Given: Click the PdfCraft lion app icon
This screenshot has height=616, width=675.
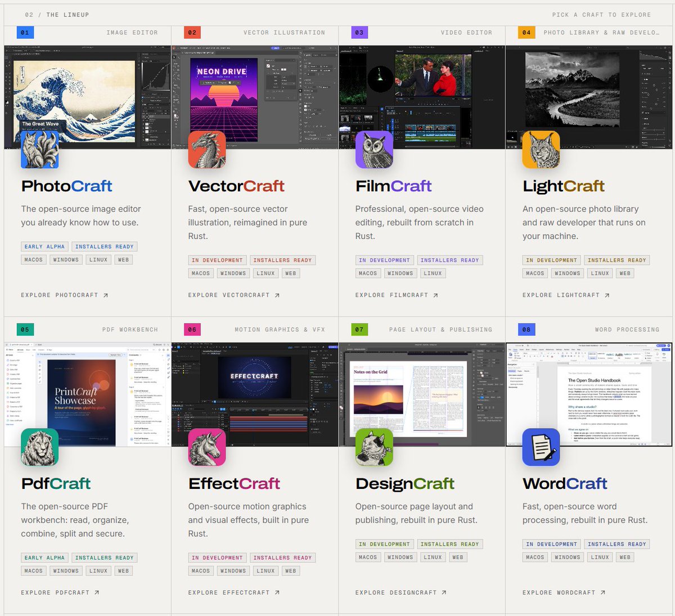Looking at the screenshot, I should pyautogui.click(x=40, y=447).
